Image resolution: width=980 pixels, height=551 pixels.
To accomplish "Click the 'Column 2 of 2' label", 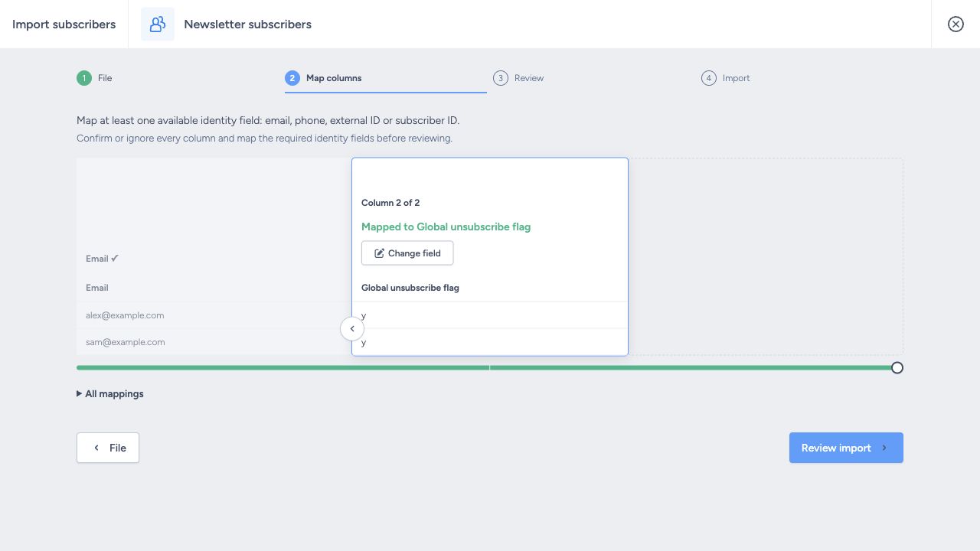I will 390,203.
